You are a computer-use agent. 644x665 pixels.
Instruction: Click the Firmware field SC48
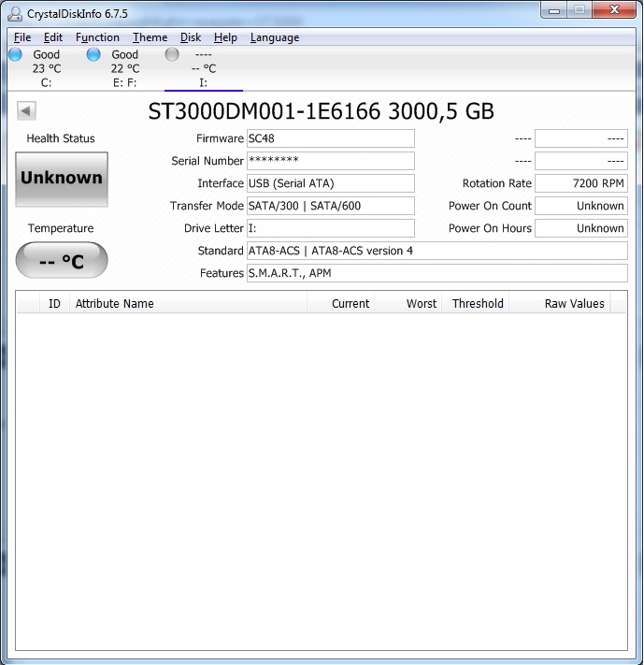tap(331, 138)
